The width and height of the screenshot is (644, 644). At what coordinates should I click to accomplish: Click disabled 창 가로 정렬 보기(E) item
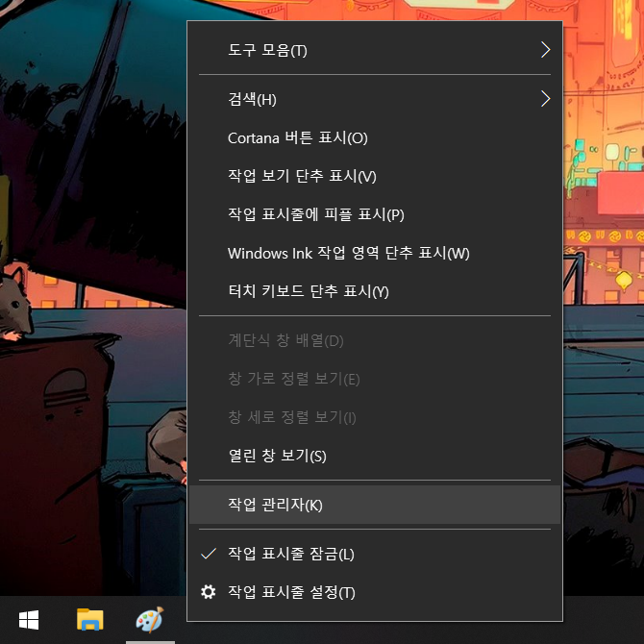(x=375, y=379)
